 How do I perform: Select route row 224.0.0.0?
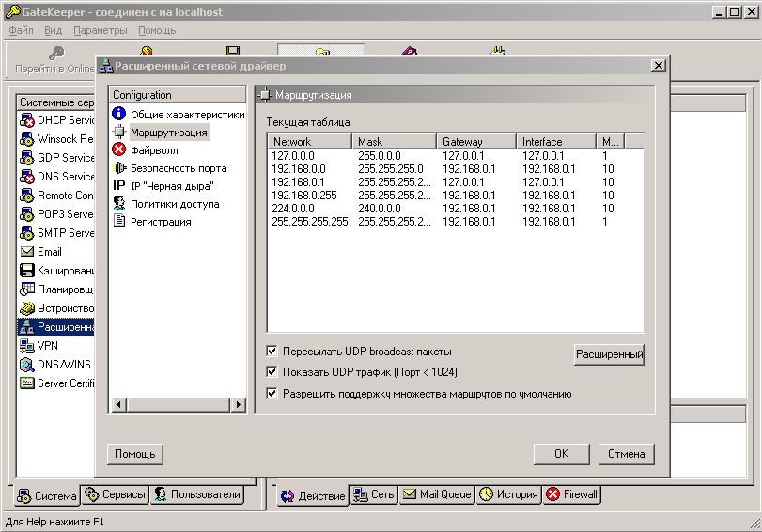point(456,209)
